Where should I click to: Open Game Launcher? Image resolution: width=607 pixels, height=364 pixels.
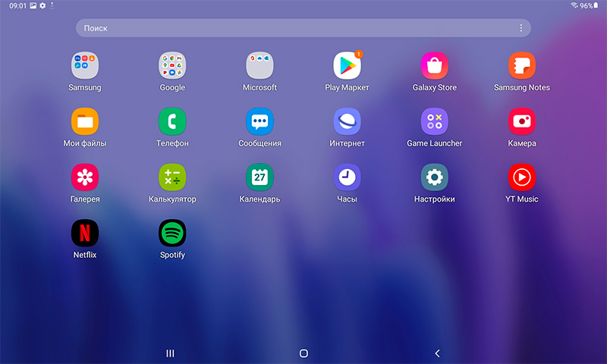(x=435, y=121)
